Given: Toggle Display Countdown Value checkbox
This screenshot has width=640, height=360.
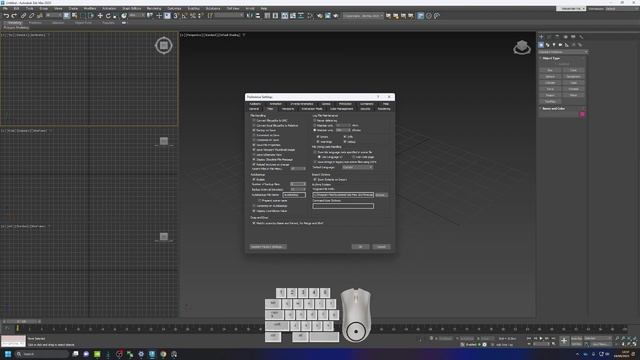Looking at the screenshot, I should pyautogui.click(x=254, y=211).
